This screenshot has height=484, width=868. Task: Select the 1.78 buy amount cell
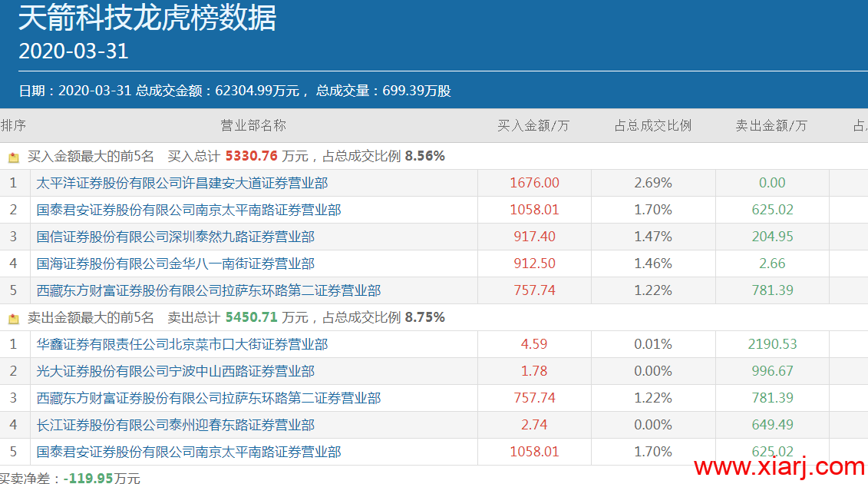point(534,371)
